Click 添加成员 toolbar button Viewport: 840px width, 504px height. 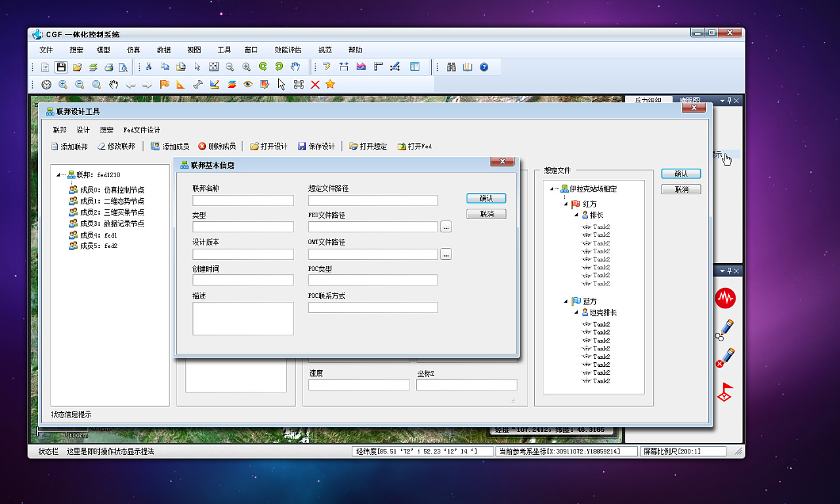171,146
